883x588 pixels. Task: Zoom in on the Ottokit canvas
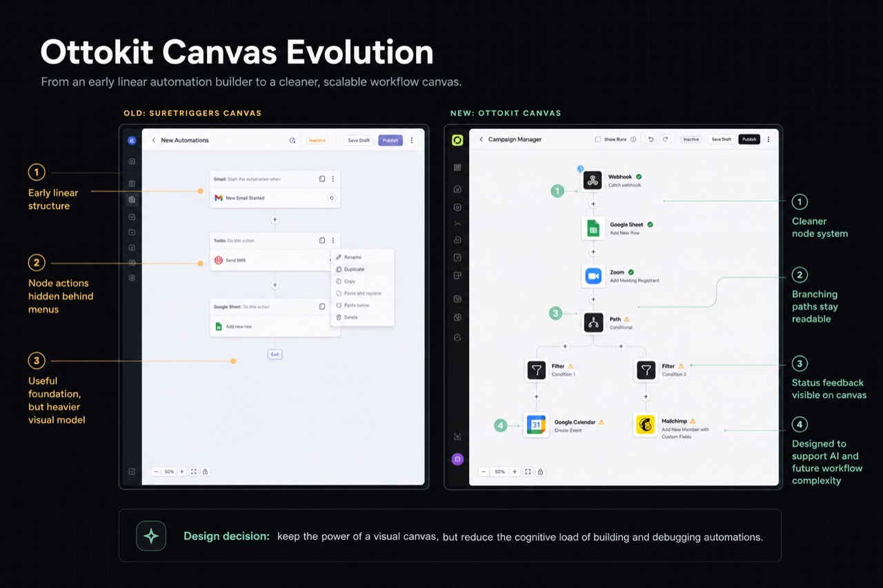(x=515, y=472)
